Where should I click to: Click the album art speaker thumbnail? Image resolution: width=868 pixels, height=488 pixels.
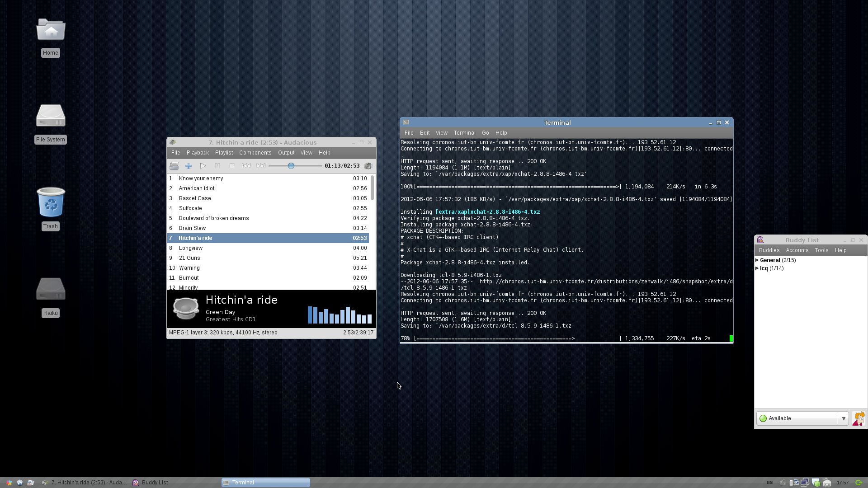[x=186, y=309]
